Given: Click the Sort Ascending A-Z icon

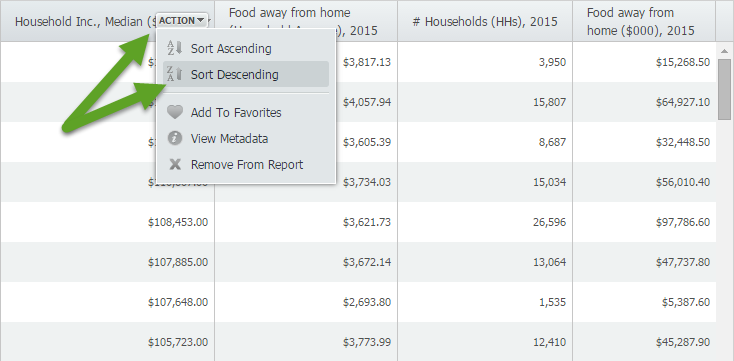Looking at the screenshot, I should (x=174, y=48).
